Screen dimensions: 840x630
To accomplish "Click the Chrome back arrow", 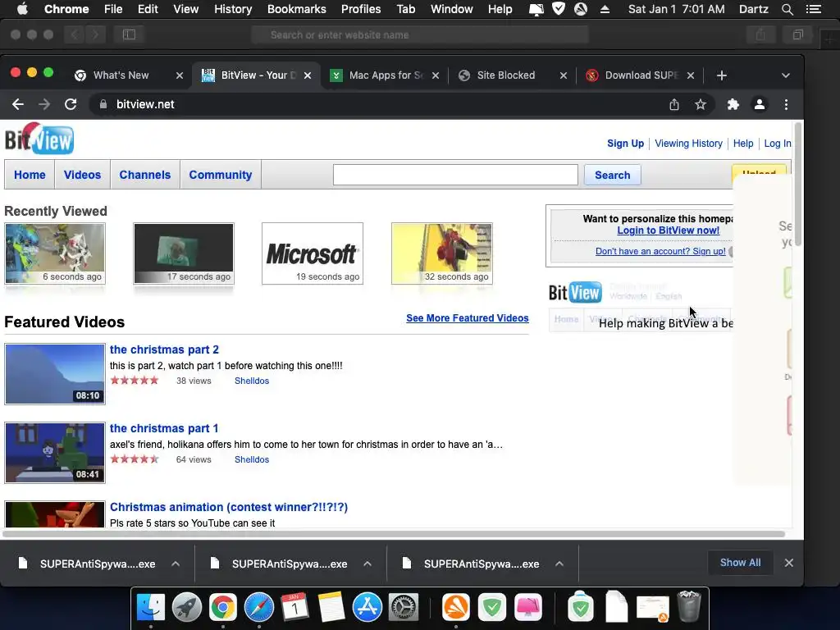I will pos(18,104).
